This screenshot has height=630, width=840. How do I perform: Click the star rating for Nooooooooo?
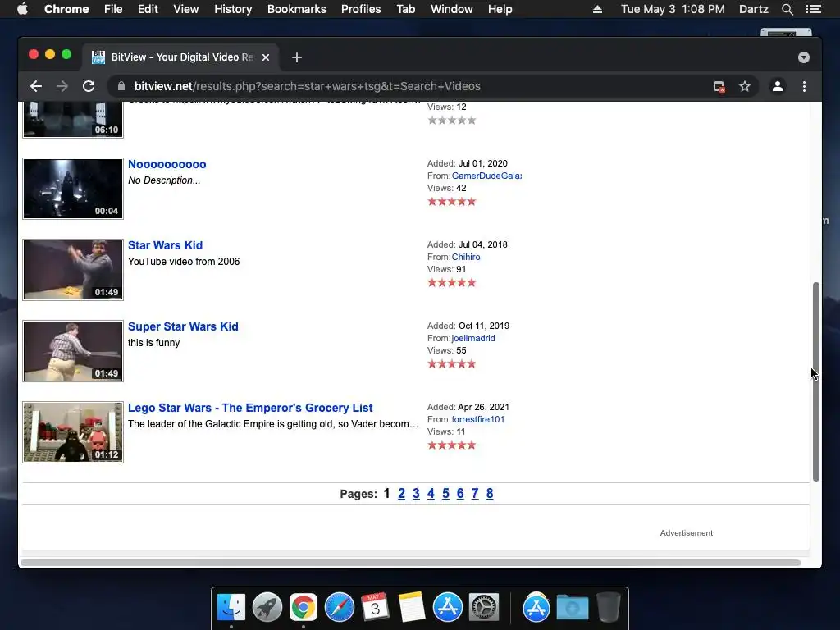(452, 202)
